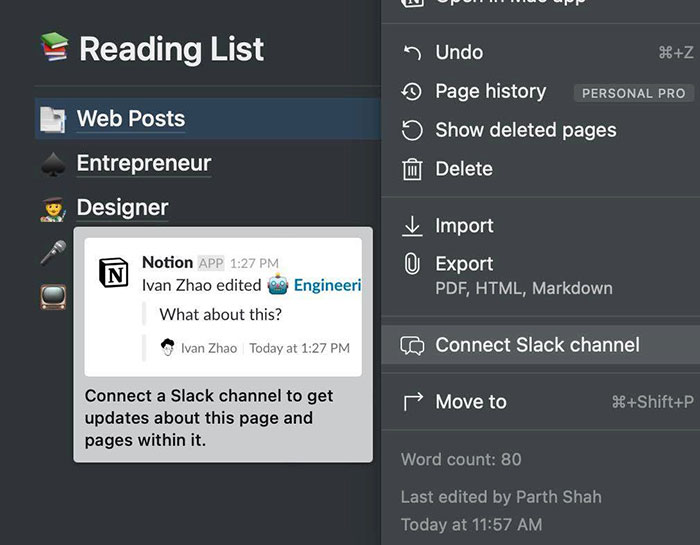Viewport: 700px width, 545px height.
Task: Open Page history from the menu
Action: click(x=490, y=92)
